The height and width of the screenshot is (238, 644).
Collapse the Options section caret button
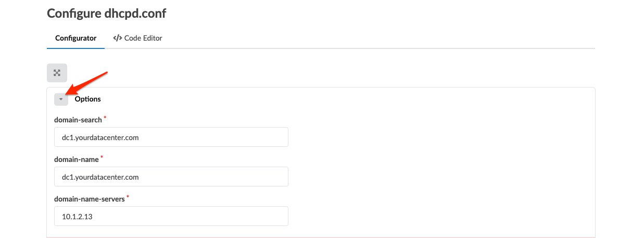pyautogui.click(x=61, y=99)
